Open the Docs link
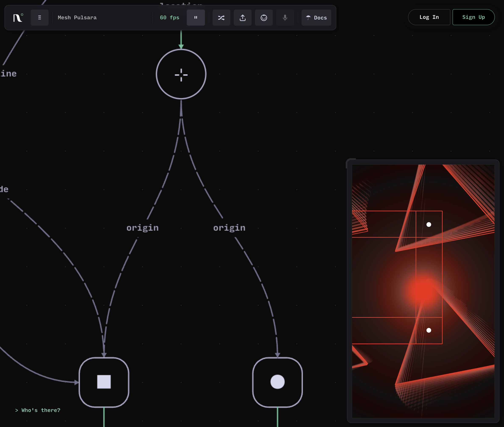 [x=316, y=18]
